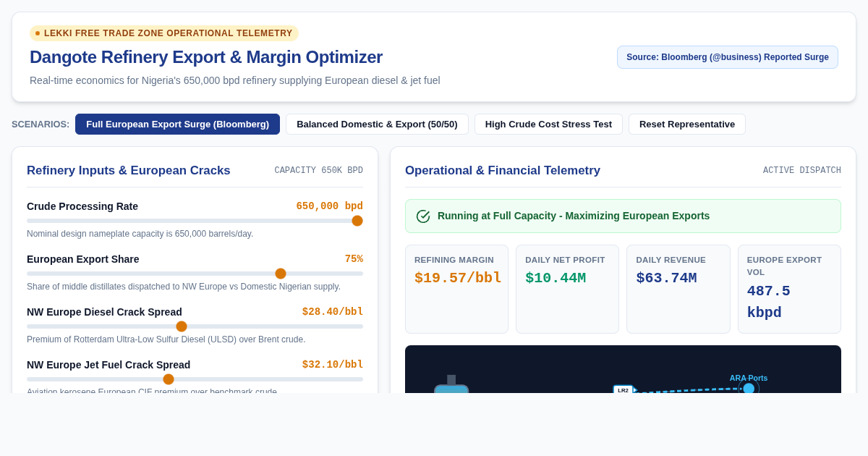Open the Daily Net Profit $10.44M card

pyautogui.click(x=567, y=289)
